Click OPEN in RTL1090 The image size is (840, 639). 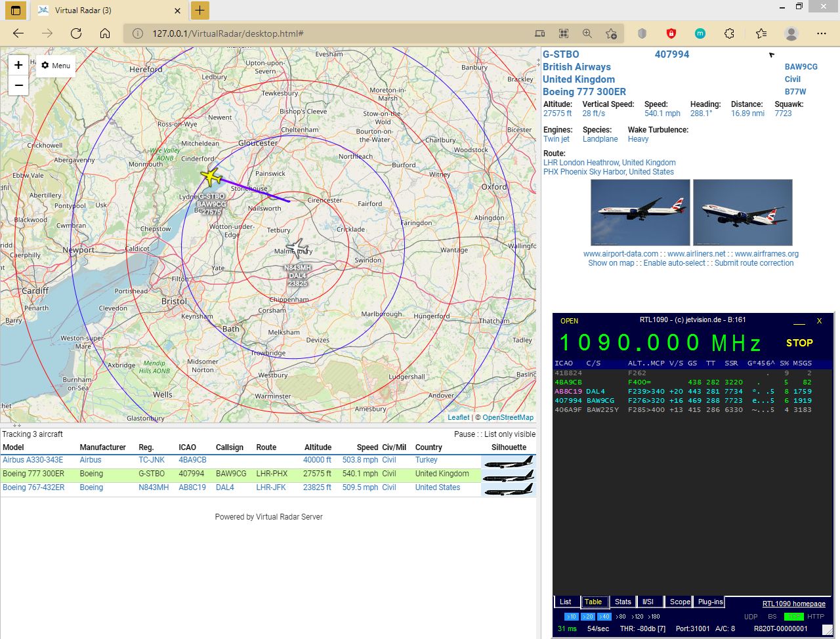(569, 321)
